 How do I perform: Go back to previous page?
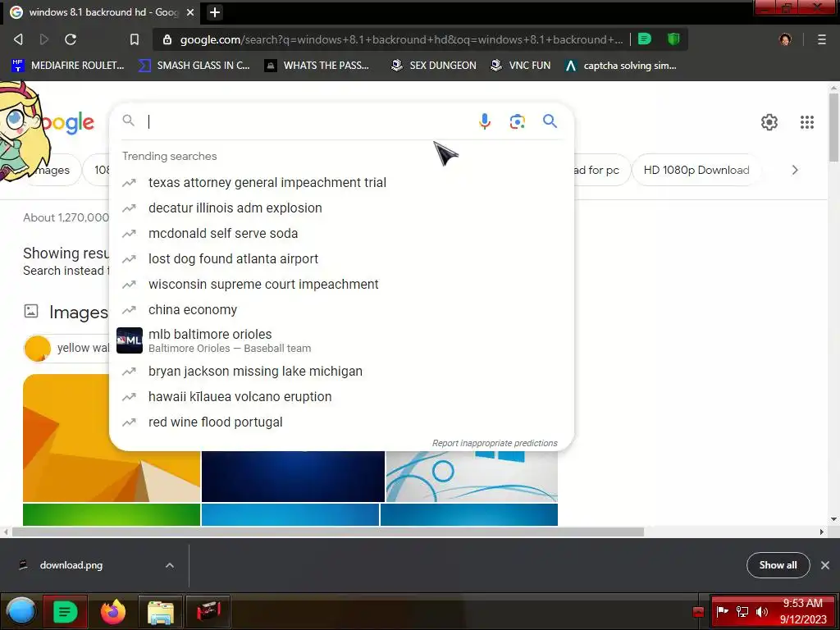click(x=18, y=39)
